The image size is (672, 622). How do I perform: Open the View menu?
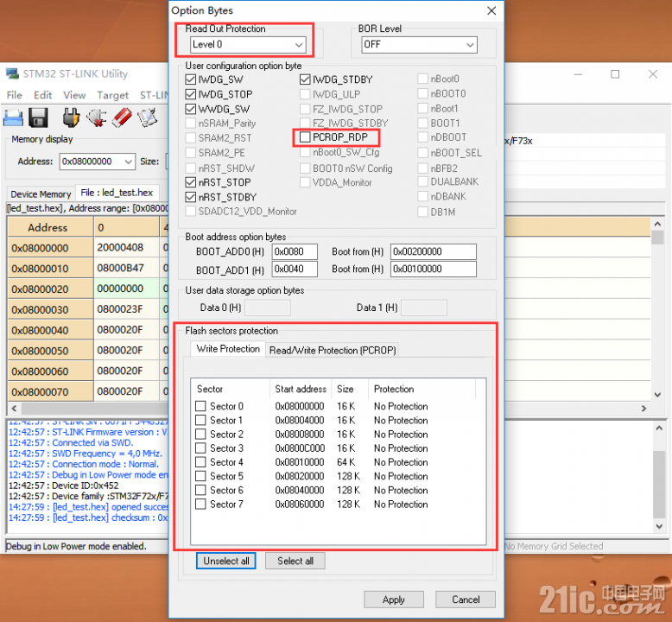click(x=74, y=95)
